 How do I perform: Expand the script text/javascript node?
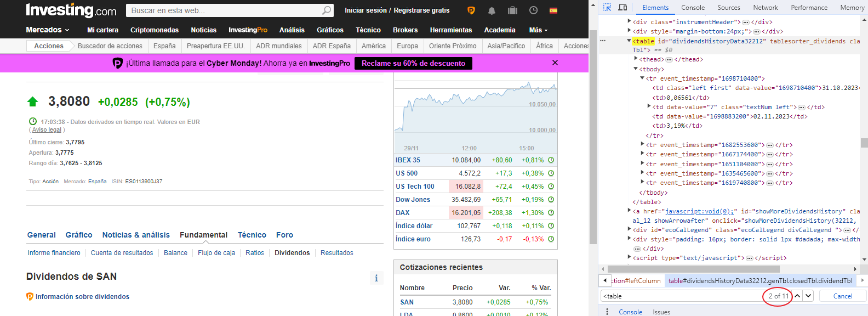pos(629,257)
